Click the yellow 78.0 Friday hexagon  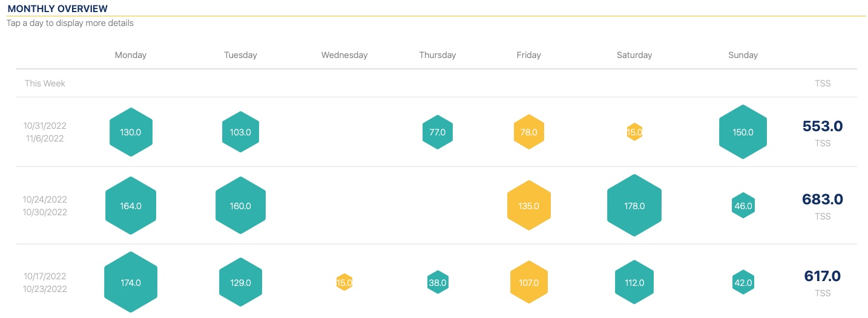coord(529,132)
